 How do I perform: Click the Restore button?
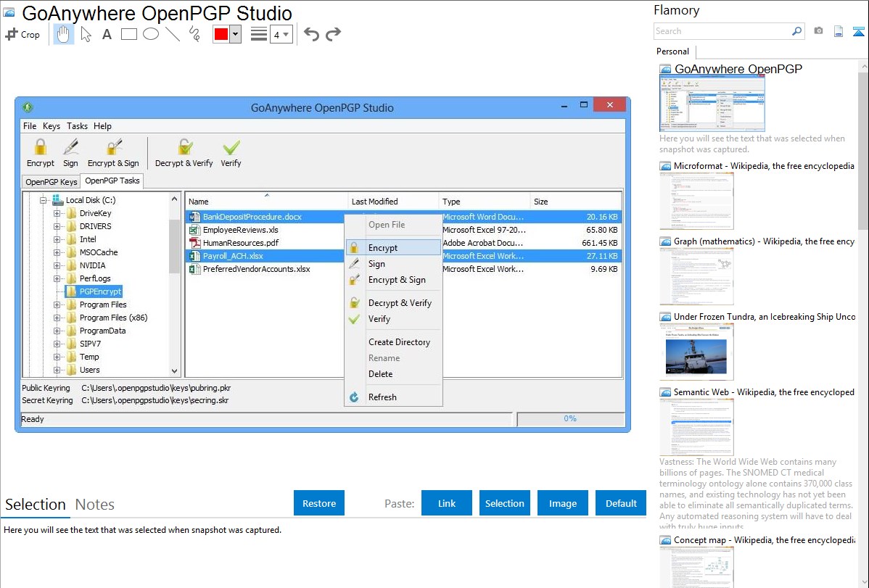319,503
